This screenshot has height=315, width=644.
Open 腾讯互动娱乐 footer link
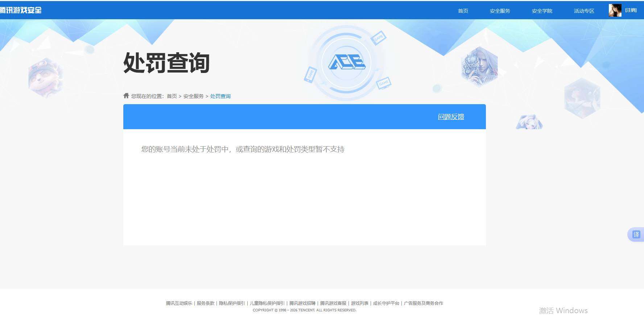[179, 303]
